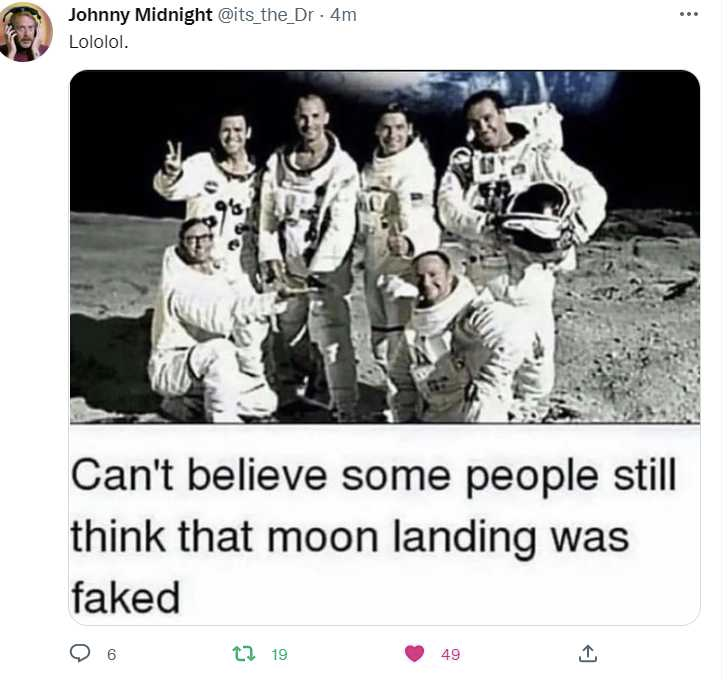The image size is (728, 680).
Task: Open Johnny Midnight's profile avatar
Action: (x=26, y=32)
